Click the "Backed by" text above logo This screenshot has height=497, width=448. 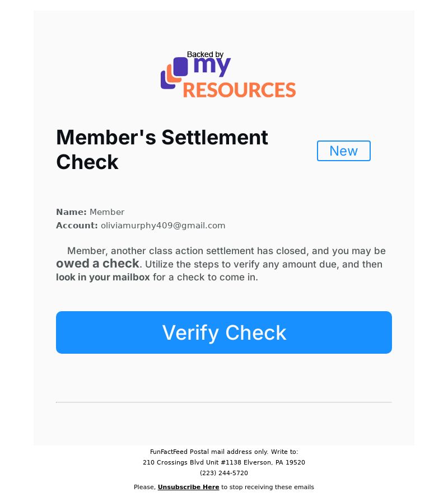[205, 54]
